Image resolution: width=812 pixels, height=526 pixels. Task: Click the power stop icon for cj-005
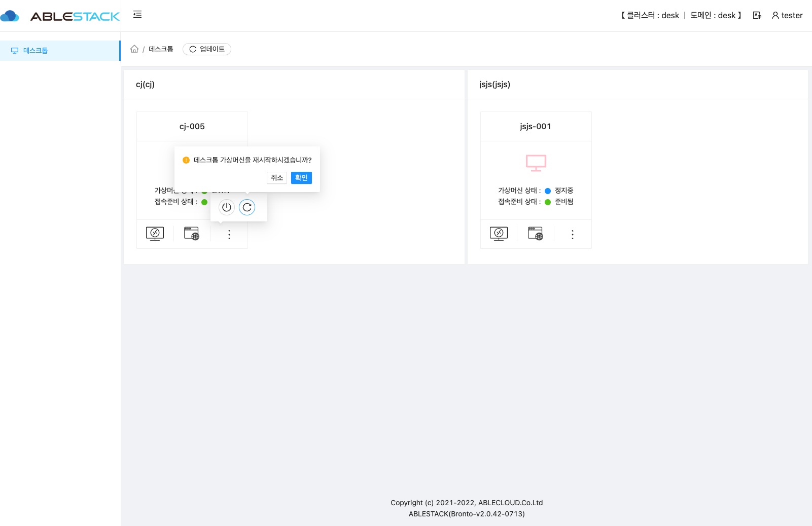pos(227,207)
